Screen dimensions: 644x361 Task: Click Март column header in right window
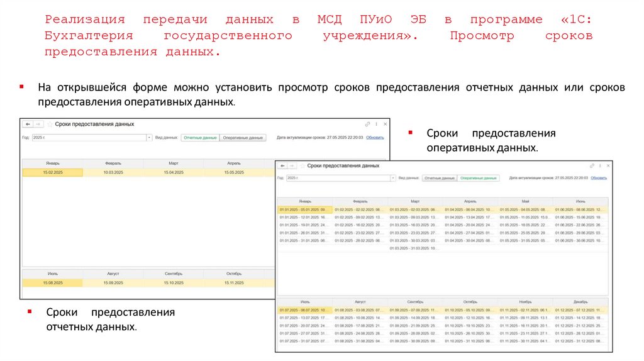pyautogui.click(x=415, y=201)
